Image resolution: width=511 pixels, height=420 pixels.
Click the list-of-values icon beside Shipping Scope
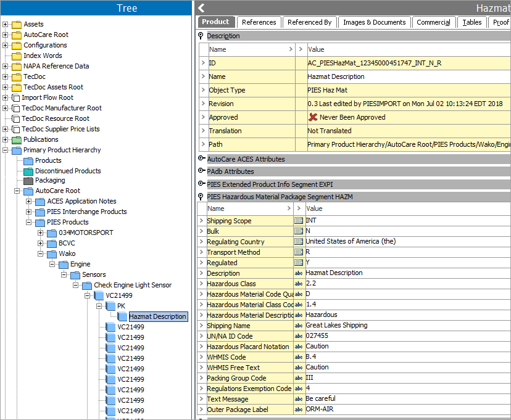(299, 221)
